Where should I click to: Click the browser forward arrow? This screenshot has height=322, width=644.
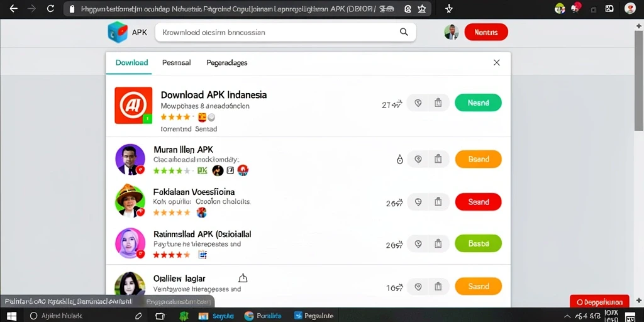coord(31,9)
